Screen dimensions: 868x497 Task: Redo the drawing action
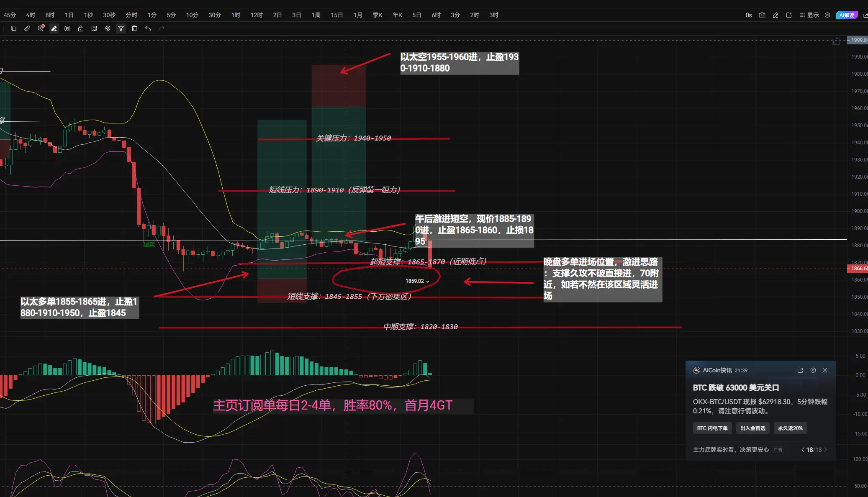coord(161,28)
